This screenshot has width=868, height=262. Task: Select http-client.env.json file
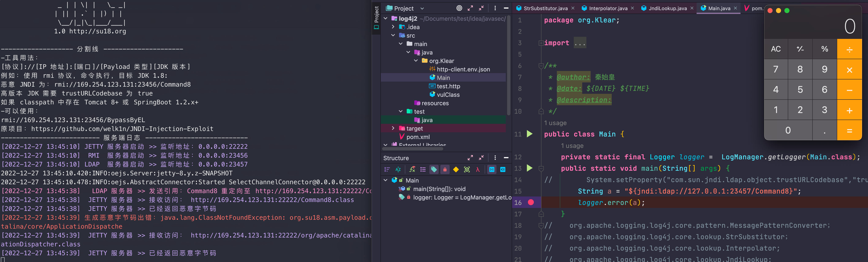(460, 69)
